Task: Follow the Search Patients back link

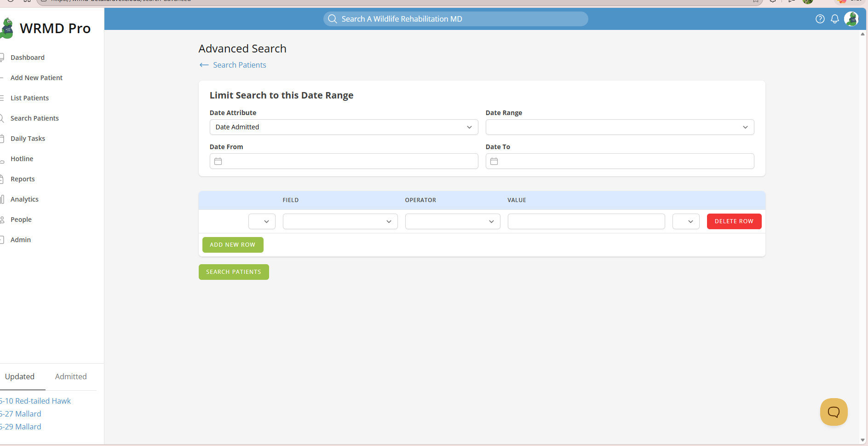Action: tap(239, 65)
